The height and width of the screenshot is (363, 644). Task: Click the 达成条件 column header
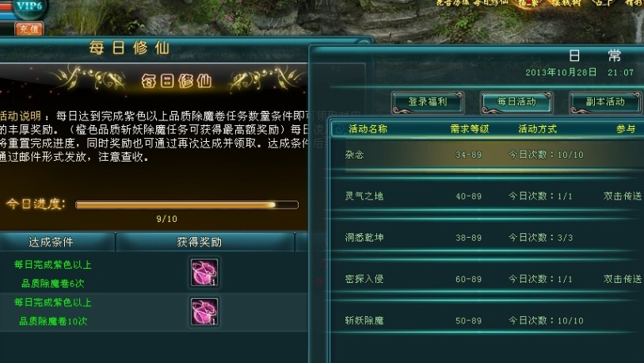[51, 243]
